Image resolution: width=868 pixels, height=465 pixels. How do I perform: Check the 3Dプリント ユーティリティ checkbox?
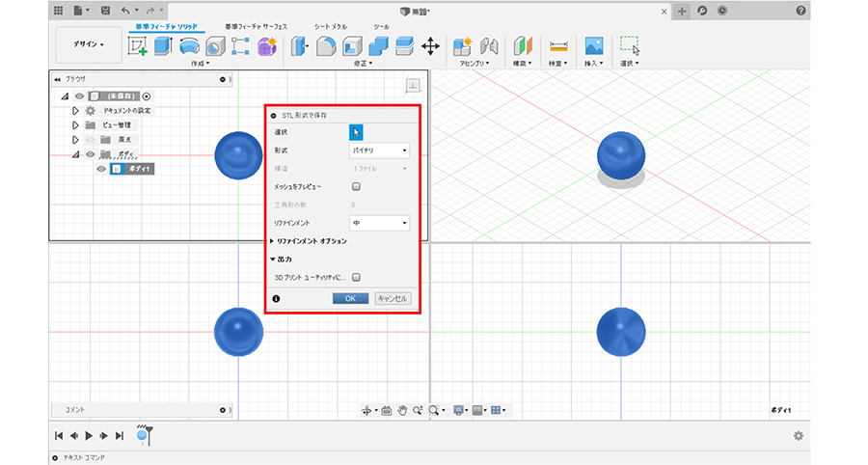click(356, 277)
